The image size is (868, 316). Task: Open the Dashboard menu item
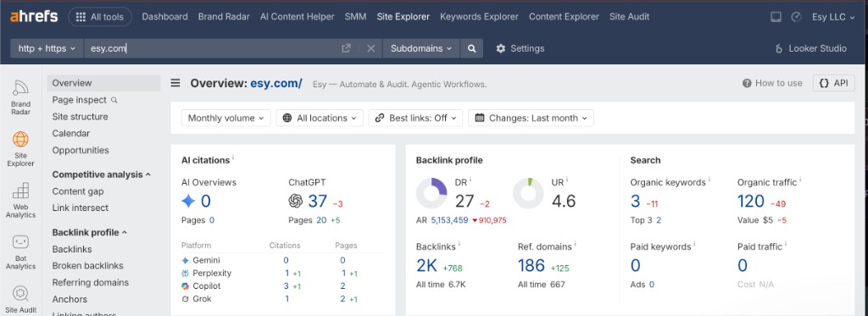tap(165, 17)
